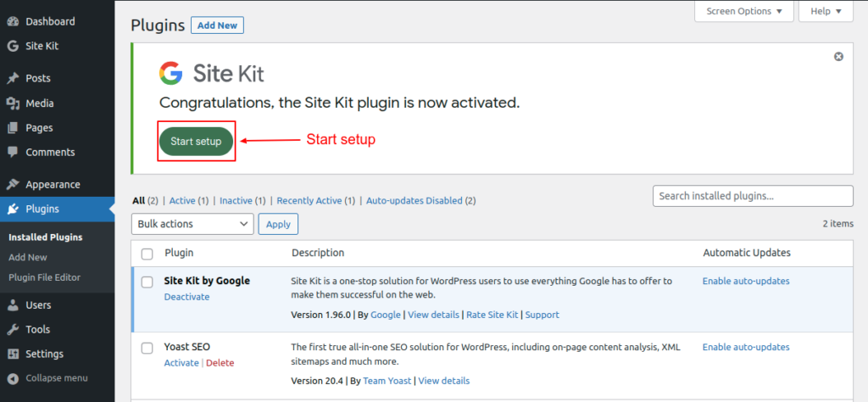Enable auto-updates for Yoast SEO
Image resolution: width=868 pixels, height=402 pixels.
tap(746, 347)
